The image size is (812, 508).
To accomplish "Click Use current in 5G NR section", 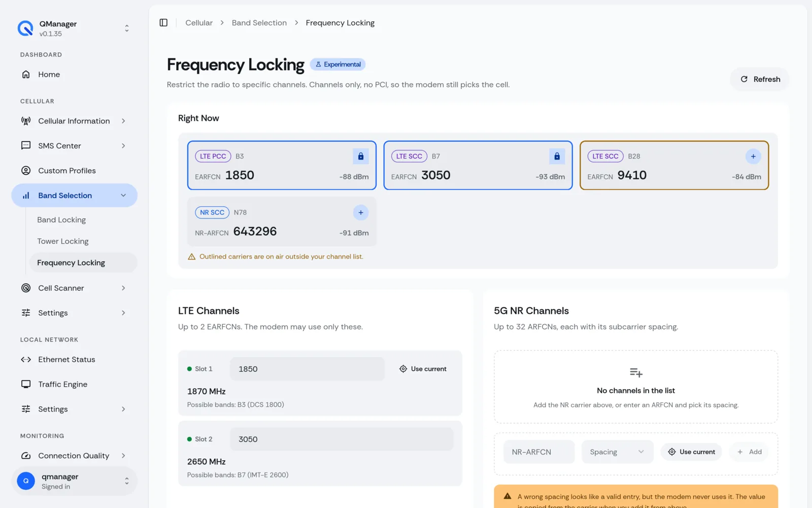I will point(691,452).
